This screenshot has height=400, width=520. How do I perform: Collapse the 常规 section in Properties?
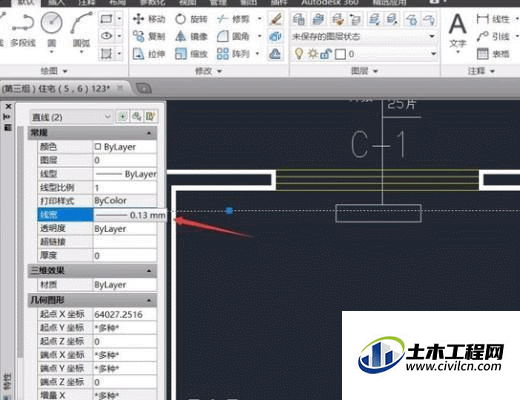tap(149, 133)
